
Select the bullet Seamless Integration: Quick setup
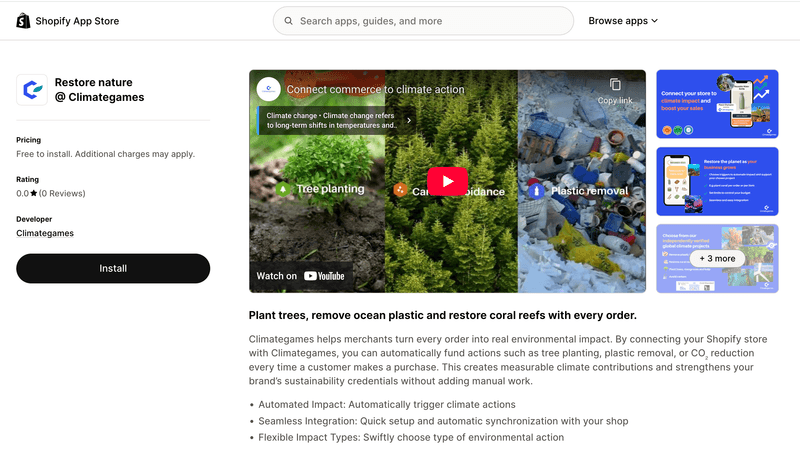pyautogui.click(x=443, y=421)
